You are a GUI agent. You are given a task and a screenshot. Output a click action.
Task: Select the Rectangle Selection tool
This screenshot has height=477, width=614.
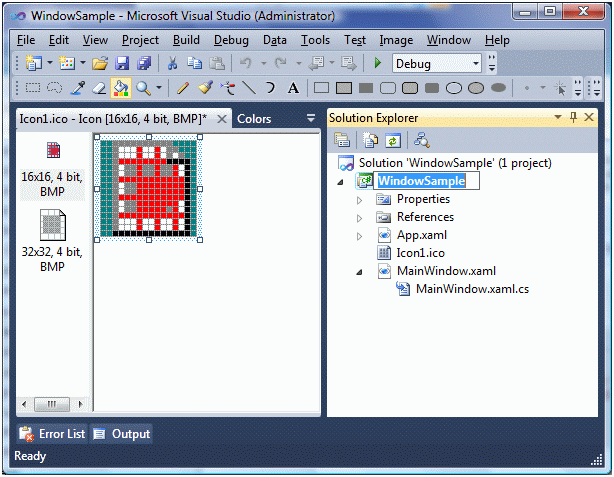pyautogui.click(x=33, y=88)
